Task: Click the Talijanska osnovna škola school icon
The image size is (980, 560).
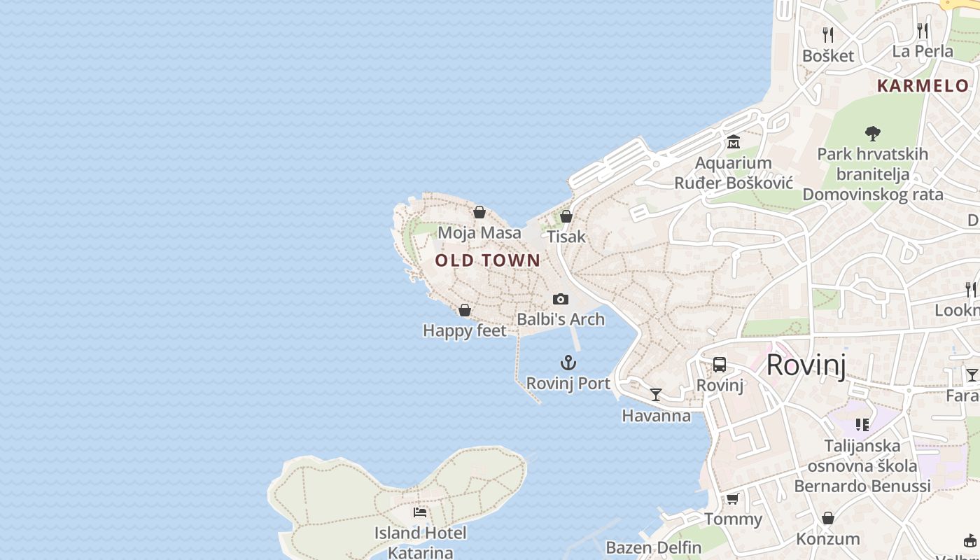Action: click(862, 424)
